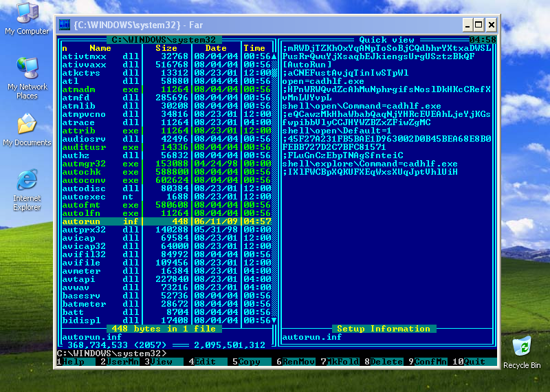The image size is (550, 392).
Task: Click [AutoRun] line in Quick view
Action: pyautogui.click(x=307, y=65)
